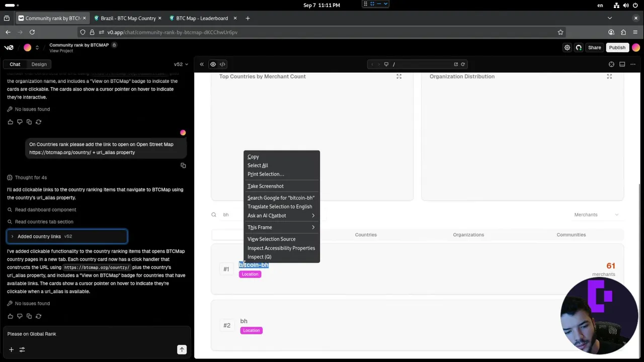The image size is (644, 362).
Task: Choose Copy from context menu
Action: coord(281,157)
